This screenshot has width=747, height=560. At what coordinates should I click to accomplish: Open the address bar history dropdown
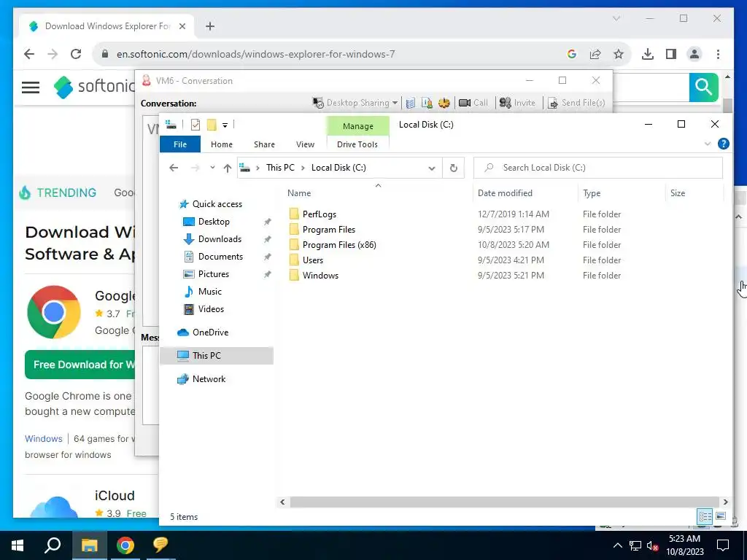(432, 168)
